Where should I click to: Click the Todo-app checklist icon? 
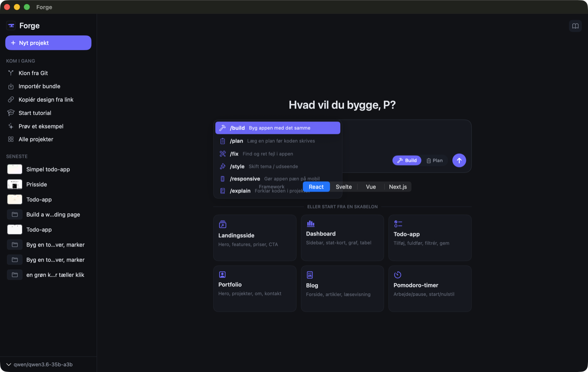(398, 224)
